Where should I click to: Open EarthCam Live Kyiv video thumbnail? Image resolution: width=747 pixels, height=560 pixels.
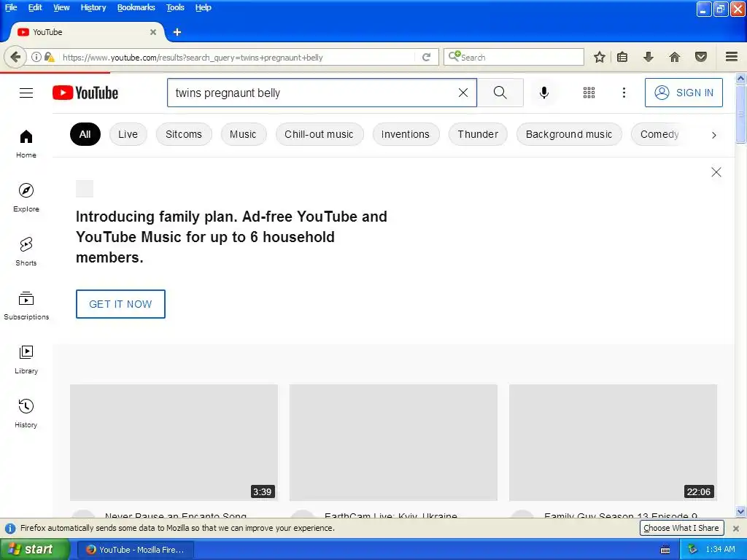[x=393, y=443]
